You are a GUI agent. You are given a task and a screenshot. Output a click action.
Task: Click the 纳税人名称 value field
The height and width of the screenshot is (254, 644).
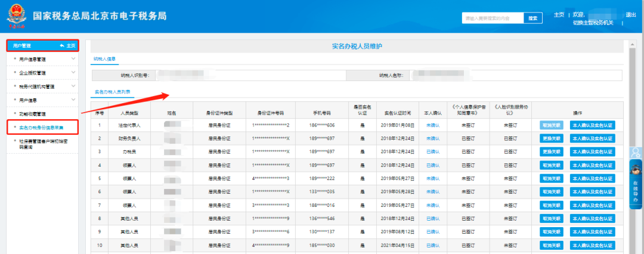(x=515, y=76)
